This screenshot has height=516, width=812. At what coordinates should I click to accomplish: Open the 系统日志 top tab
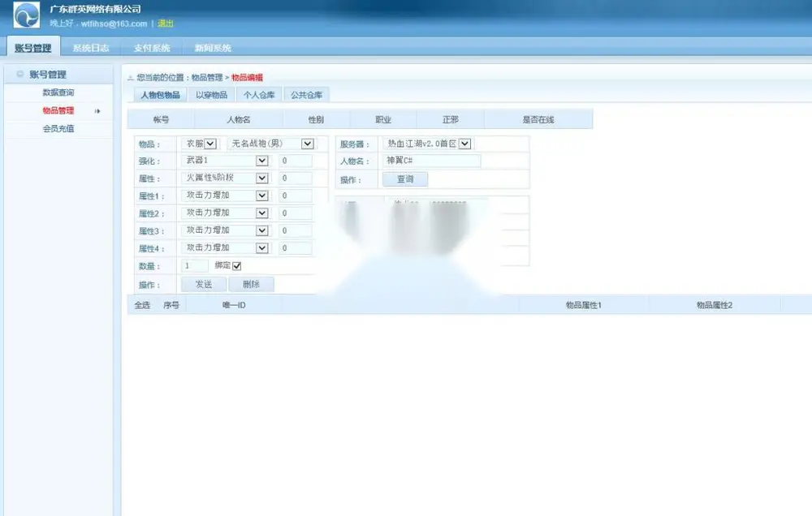coord(91,48)
